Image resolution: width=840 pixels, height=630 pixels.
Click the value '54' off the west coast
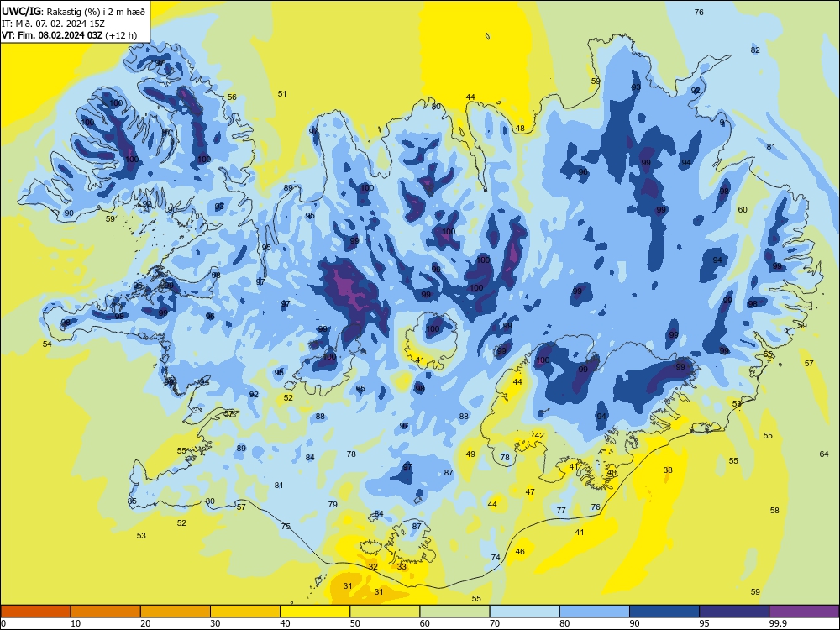[x=47, y=344]
